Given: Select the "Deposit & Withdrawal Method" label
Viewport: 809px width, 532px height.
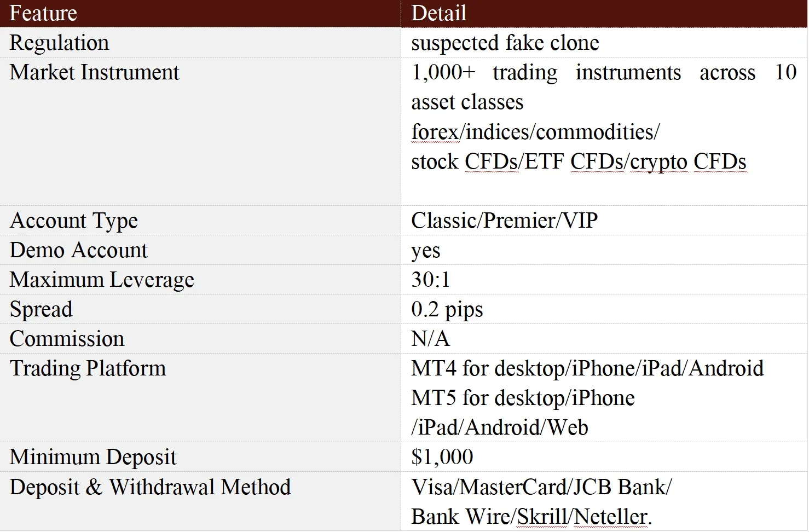Looking at the screenshot, I should pos(150,487).
